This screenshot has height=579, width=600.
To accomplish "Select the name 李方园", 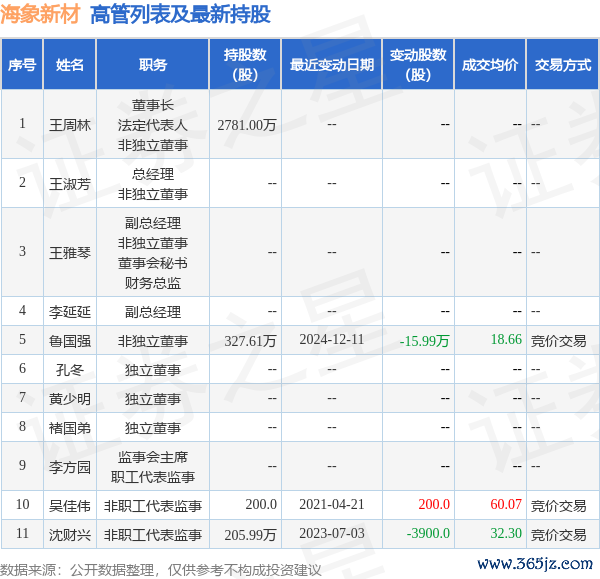I will point(70,466).
